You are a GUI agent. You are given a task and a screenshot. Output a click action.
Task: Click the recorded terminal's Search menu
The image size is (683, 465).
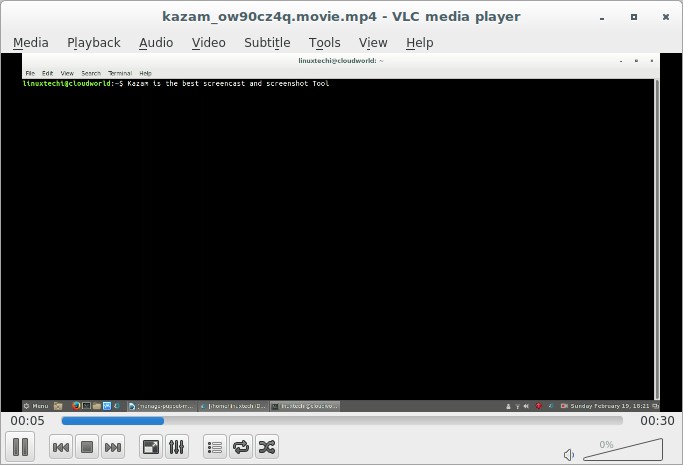pyautogui.click(x=91, y=73)
